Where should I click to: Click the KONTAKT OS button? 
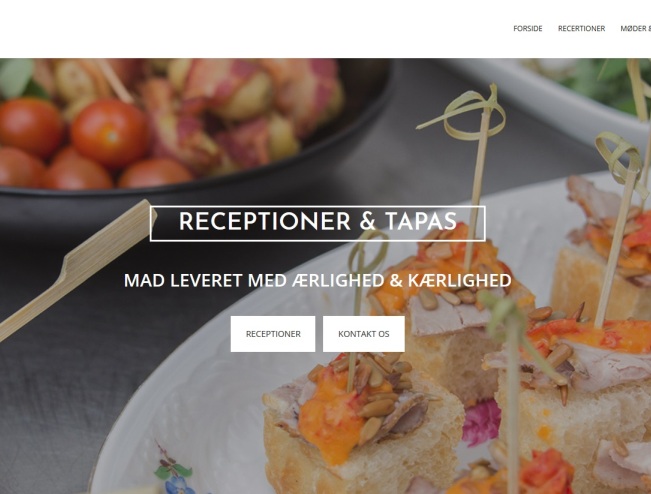364,334
